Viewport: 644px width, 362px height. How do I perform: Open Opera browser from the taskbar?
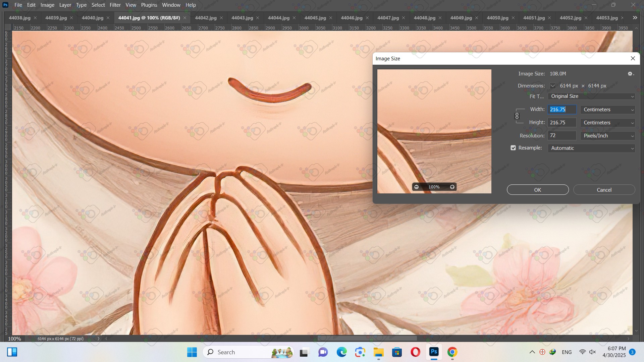coord(416,352)
